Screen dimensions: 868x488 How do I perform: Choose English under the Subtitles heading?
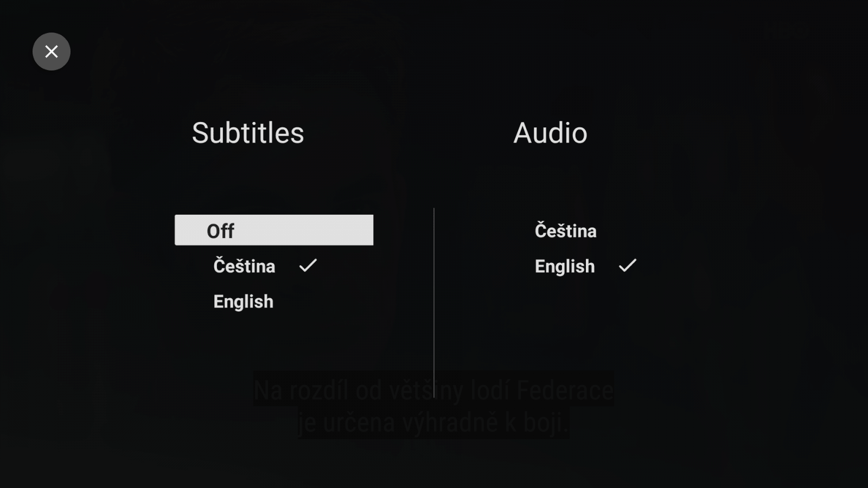pos(242,301)
